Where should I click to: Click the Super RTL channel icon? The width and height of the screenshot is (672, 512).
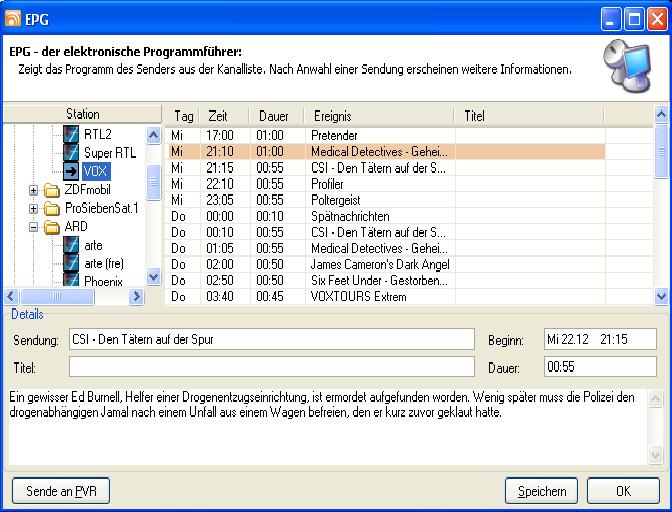(x=71, y=152)
